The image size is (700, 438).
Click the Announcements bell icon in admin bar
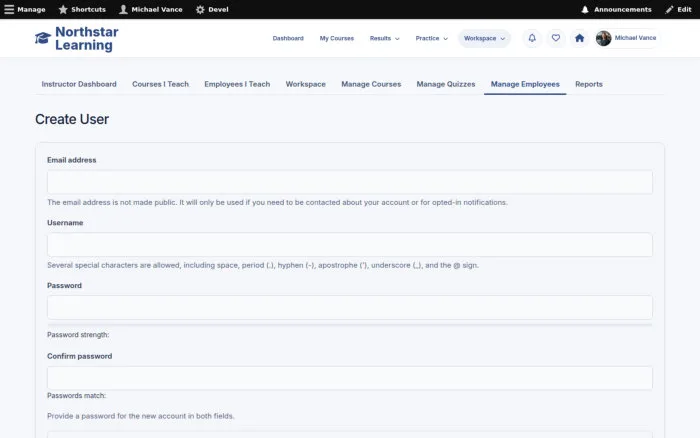pyautogui.click(x=585, y=9)
